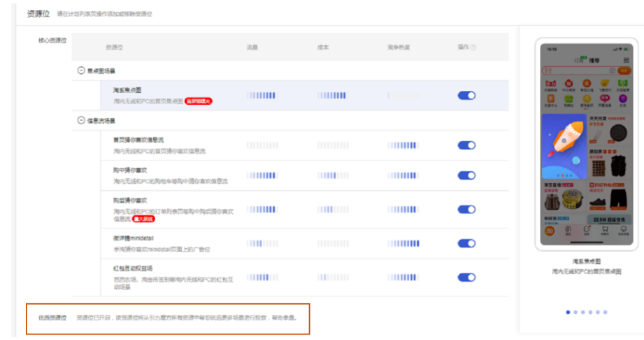Select the 淘系焦点图 resource row title

[127, 90]
